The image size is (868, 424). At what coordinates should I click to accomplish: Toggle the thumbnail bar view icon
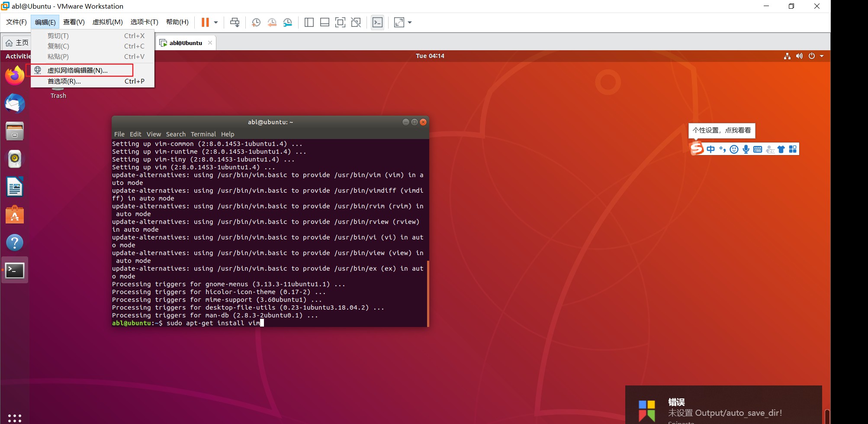coord(325,23)
